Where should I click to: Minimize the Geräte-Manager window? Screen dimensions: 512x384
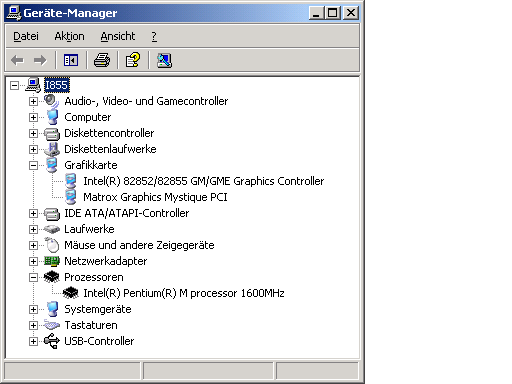pyautogui.click(x=316, y=13)
